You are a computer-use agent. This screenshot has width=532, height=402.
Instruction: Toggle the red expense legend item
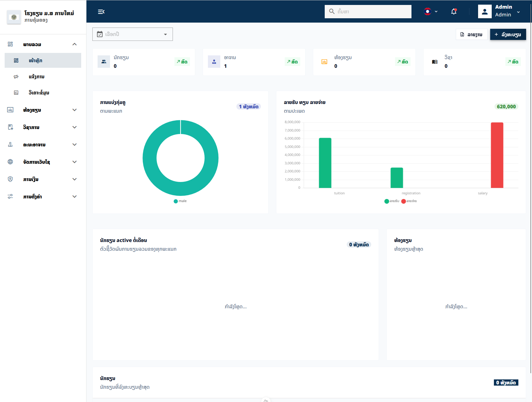(x=409, y=201)
